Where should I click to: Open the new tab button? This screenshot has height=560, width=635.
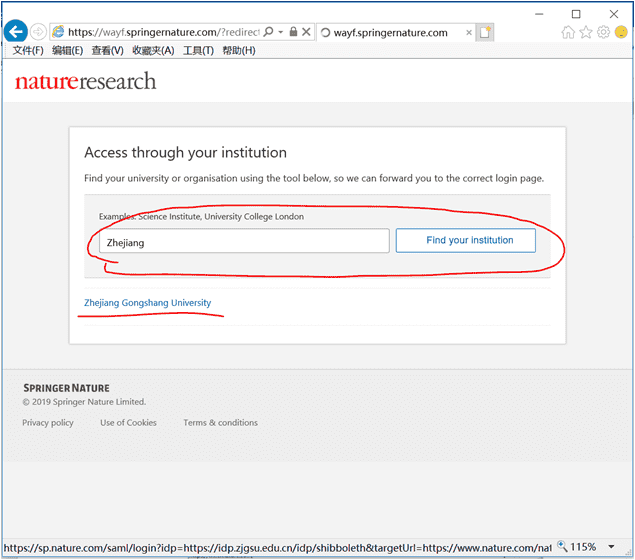pos(485,32)
